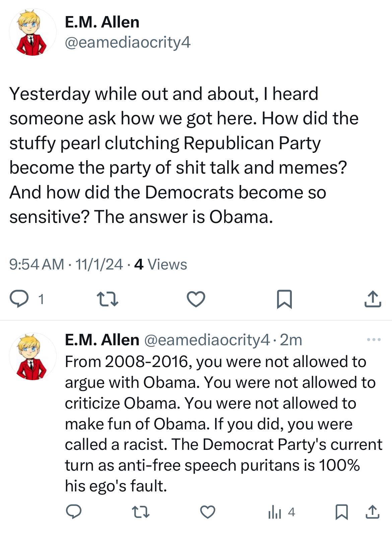
Task: Open the three-dot menu on reply
Action: 374,340
